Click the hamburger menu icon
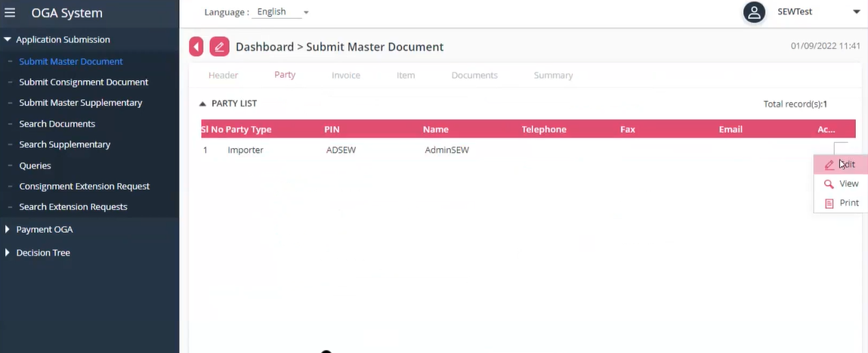Screen dimensions: 868x353 [10, 13]
